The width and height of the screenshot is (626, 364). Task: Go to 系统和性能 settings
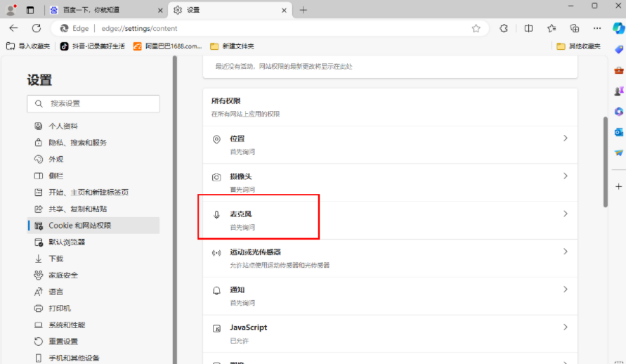93,325
